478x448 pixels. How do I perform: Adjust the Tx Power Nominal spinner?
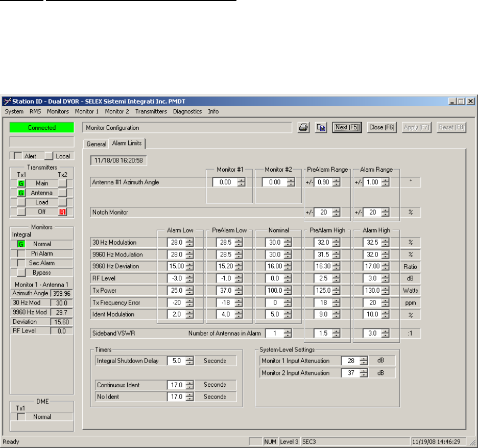point(288,290)
